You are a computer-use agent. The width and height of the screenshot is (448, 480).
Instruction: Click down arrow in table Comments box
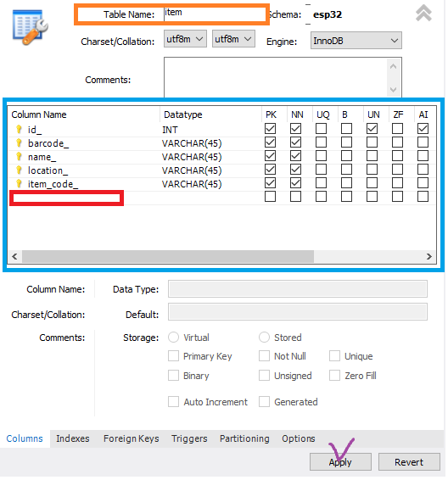[x=394, y=89]
